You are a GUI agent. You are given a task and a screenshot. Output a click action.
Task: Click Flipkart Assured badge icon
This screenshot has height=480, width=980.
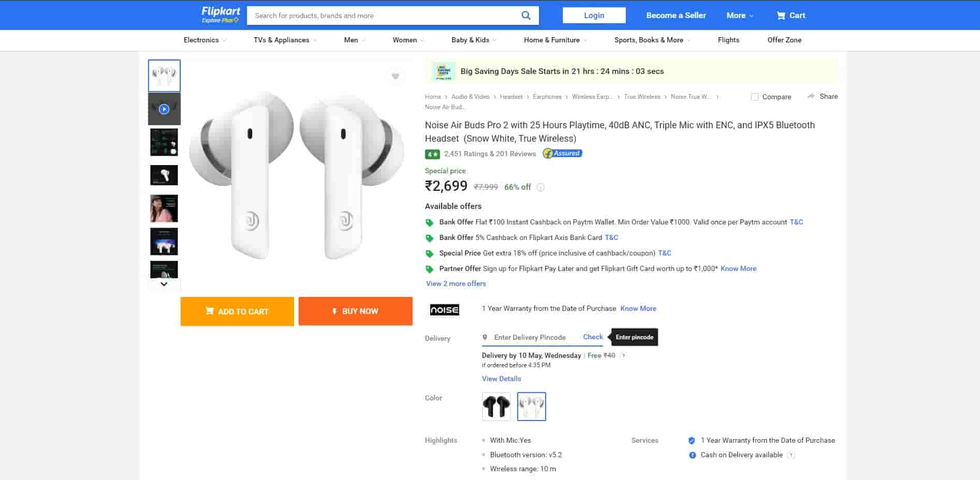coord(562,153)
